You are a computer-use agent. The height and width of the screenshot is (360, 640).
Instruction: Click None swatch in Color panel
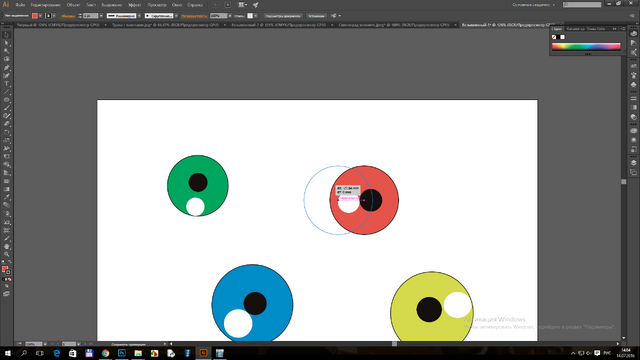click(x=554, y=37)
